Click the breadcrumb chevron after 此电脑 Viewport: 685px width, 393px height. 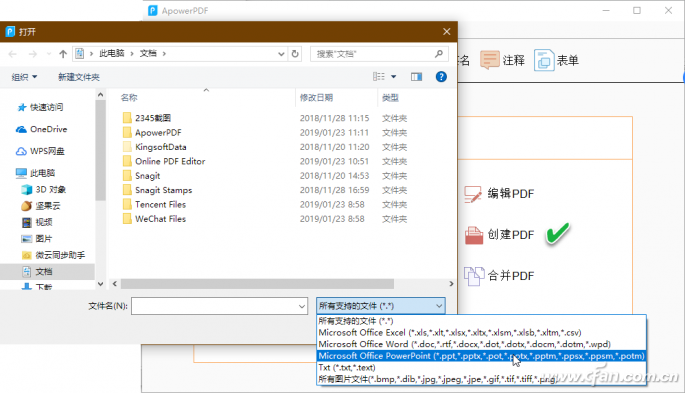tap(132, 54)
